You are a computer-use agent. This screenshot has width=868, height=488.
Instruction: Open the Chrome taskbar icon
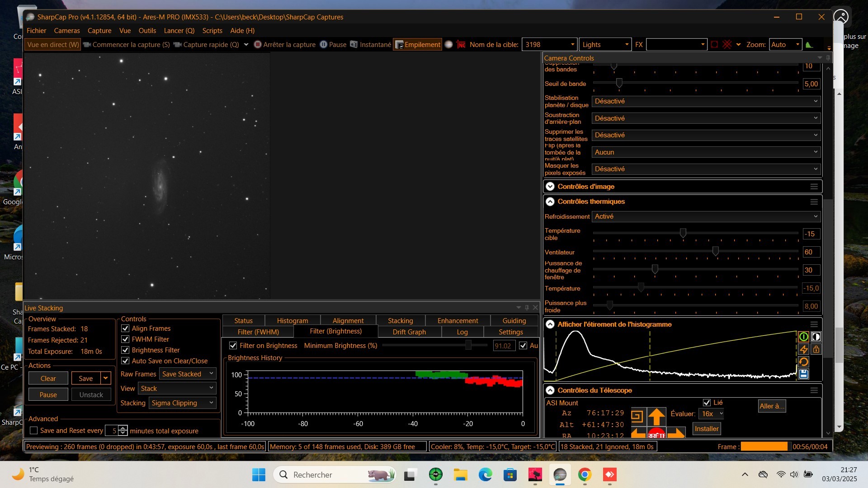point(585,474)
